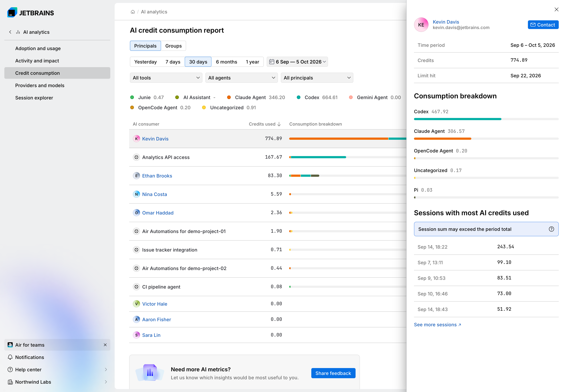Click Analytics API access breakdown bar
This screenshot has height=392, width=566.
pos(348,157)
